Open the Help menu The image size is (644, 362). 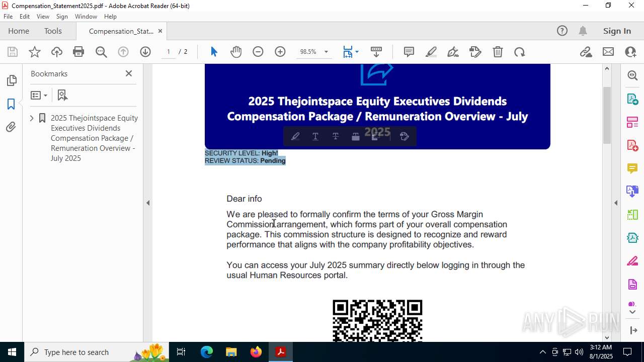(x=110, y=17)
